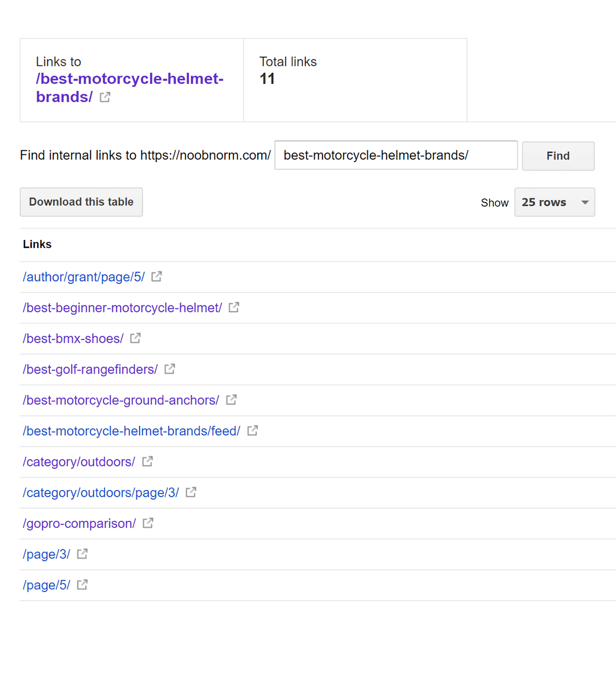Click external icon beside /page/5/ link
The image size is (616, 684).
[82, 584]
